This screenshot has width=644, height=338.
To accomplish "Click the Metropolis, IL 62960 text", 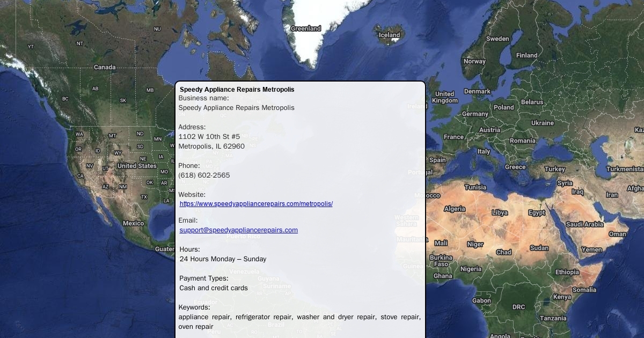I will pos(211,146).
